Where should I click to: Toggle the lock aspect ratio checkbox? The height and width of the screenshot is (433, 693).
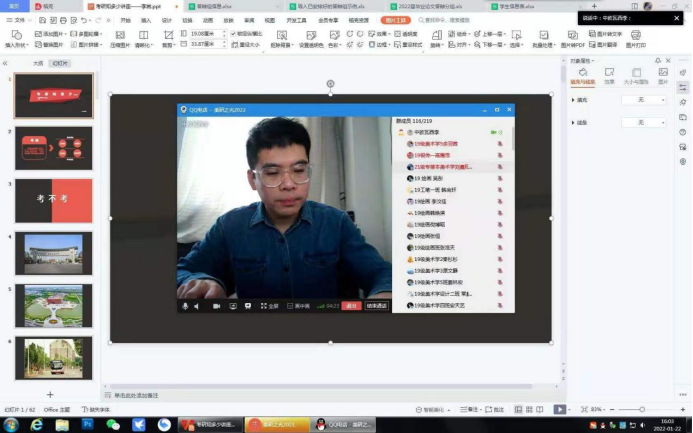coord(233,34)
